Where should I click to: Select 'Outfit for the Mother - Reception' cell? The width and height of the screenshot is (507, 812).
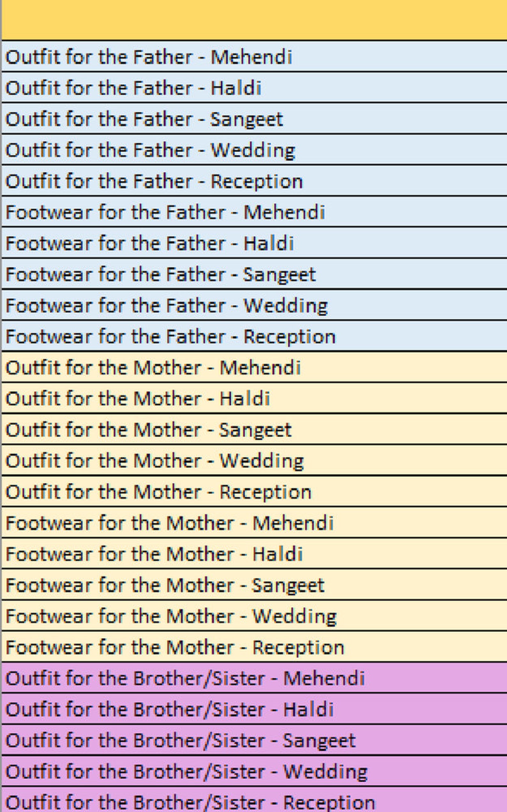pyautogui.click(x=254, y=491)
